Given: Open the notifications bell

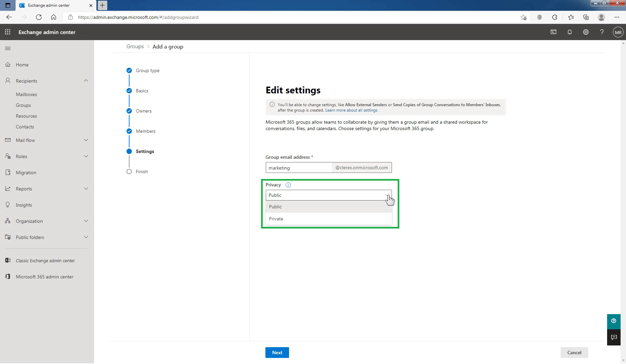Looking at the screenshot, I should pyautogui.click(x=569, y=32).
